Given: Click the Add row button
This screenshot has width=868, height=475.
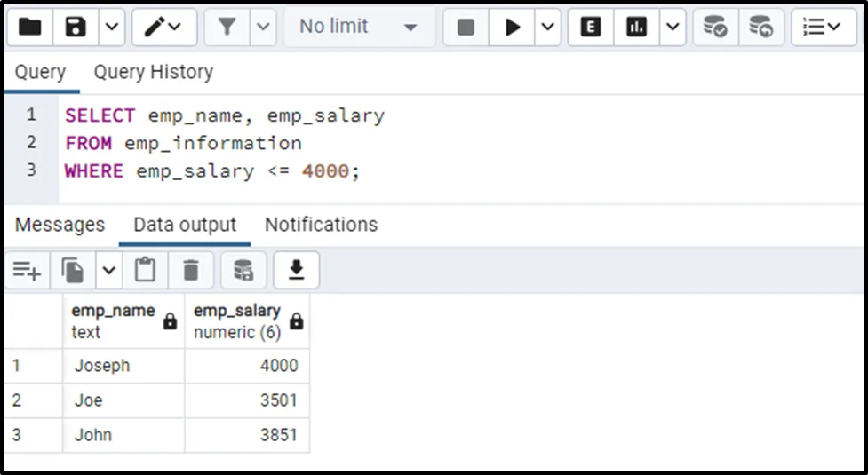Looking at the screenshot, I should [27, 270].
